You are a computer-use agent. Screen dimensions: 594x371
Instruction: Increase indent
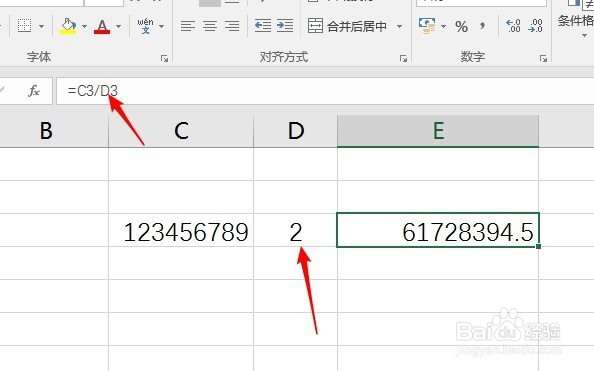click(285, 26)
